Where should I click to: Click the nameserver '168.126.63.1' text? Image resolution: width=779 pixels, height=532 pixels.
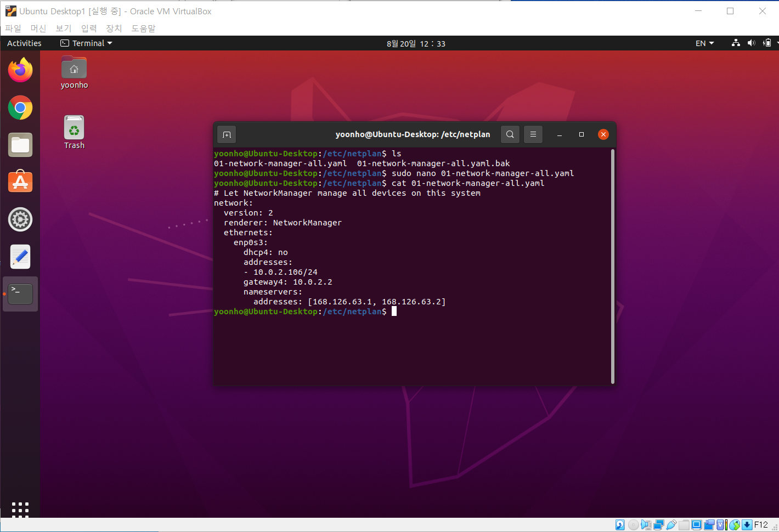(342, 302)
